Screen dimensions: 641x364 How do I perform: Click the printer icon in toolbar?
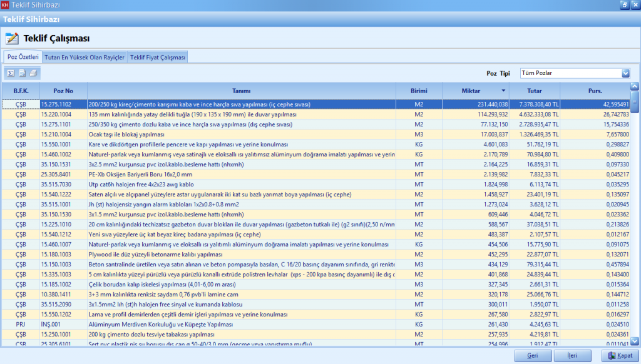click(x=33, y=73)
